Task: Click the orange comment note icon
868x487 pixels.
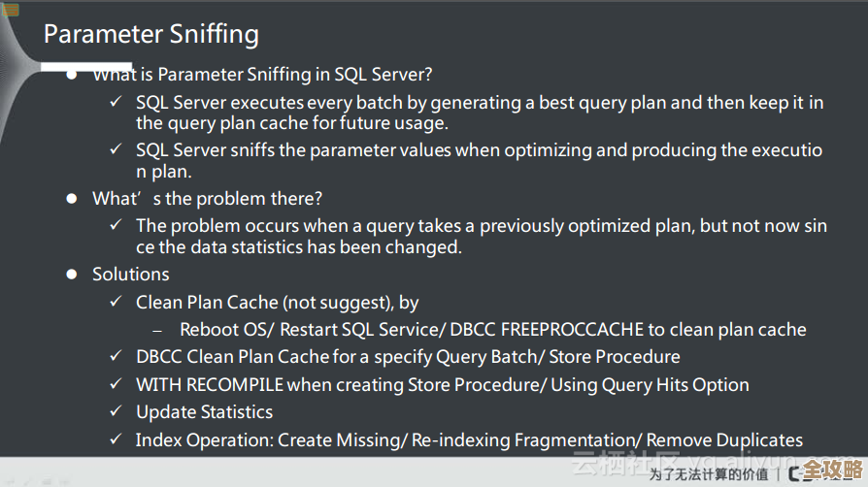Action: pos(11,10)
